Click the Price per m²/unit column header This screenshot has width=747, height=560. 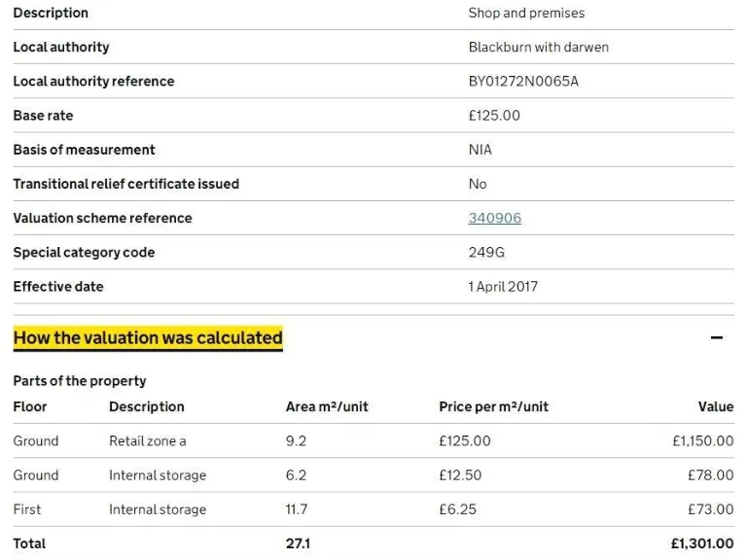pyautogui.click(x=493, y=406)
